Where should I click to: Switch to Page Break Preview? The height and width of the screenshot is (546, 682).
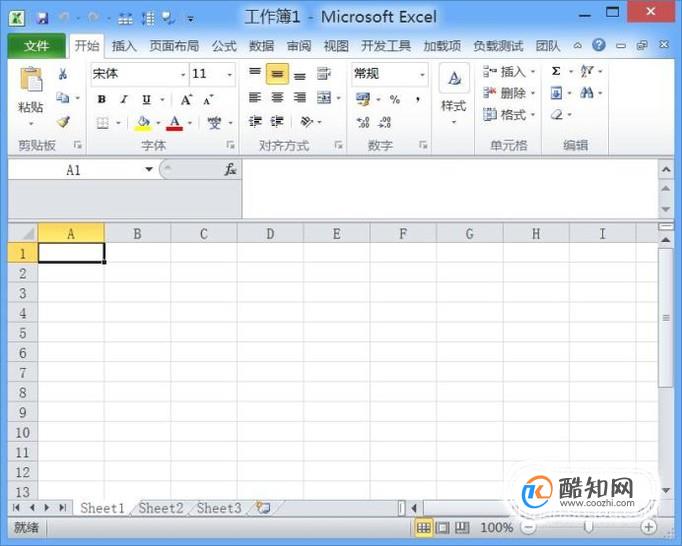tap(462, 528)
